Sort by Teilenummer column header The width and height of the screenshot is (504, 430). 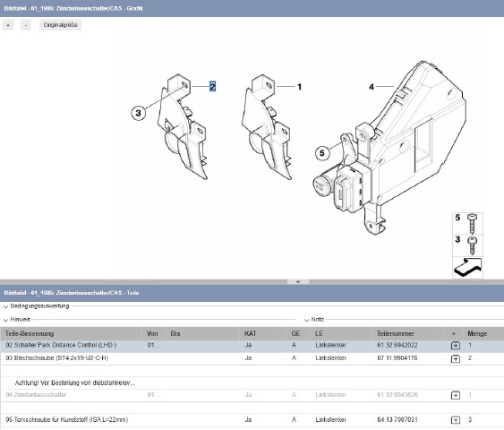pos(407,333)
